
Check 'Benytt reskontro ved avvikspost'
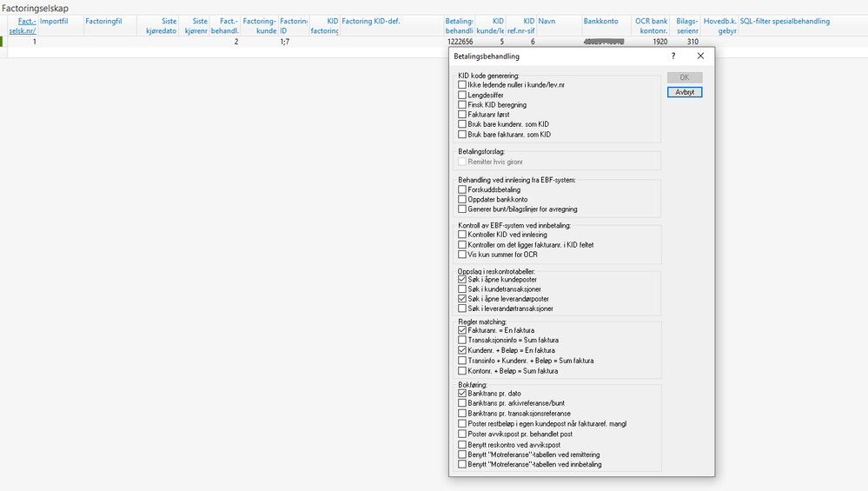462,445
